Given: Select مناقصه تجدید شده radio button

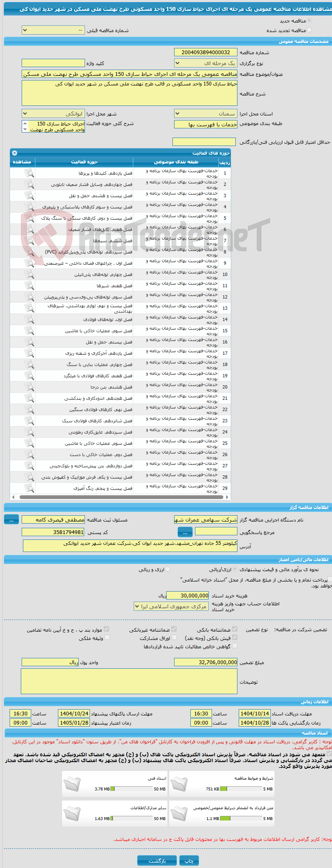Looking at the screenshot, I should tap(309, 30).
